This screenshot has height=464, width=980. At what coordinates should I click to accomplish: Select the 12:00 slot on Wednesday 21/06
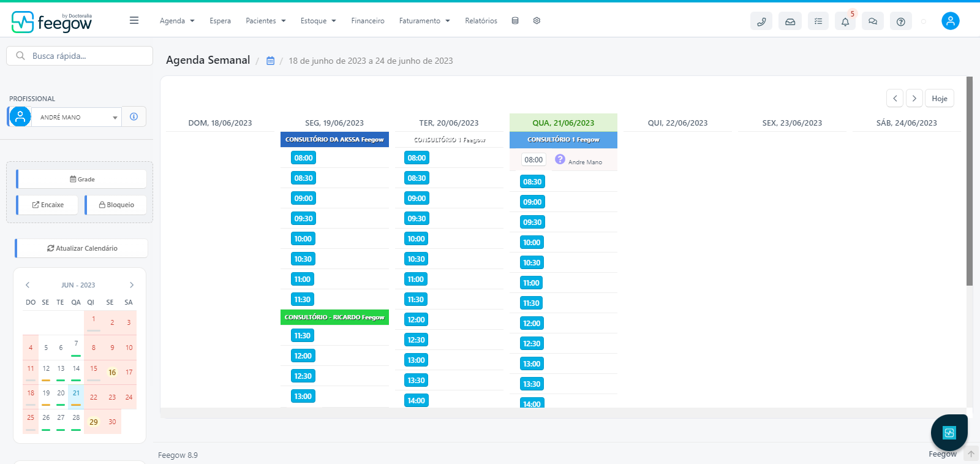532,323
